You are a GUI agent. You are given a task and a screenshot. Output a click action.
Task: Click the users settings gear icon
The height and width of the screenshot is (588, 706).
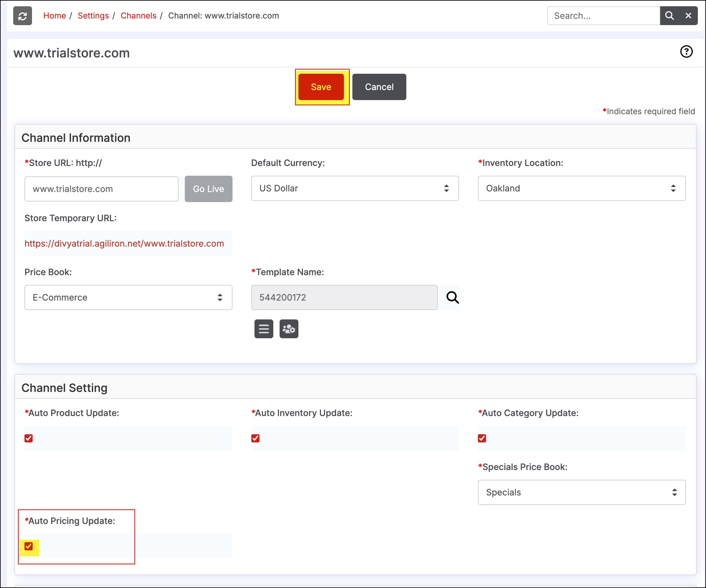[x=289, y=329]
